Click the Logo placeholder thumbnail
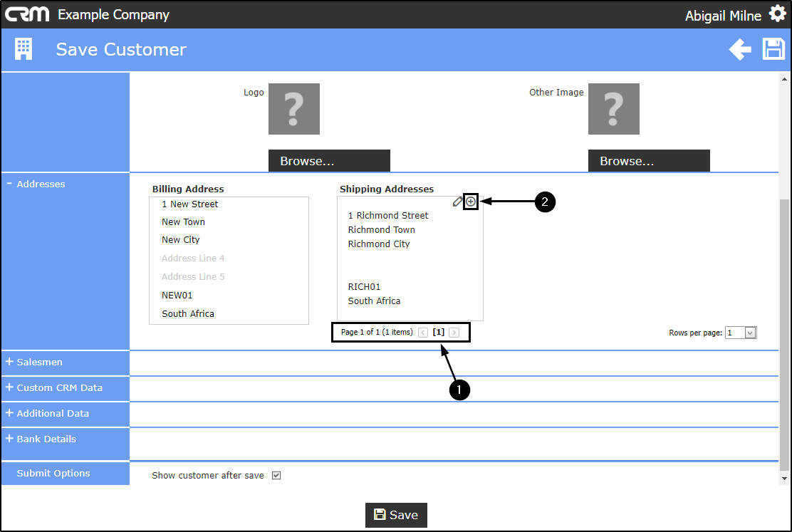 pos(294,109)
